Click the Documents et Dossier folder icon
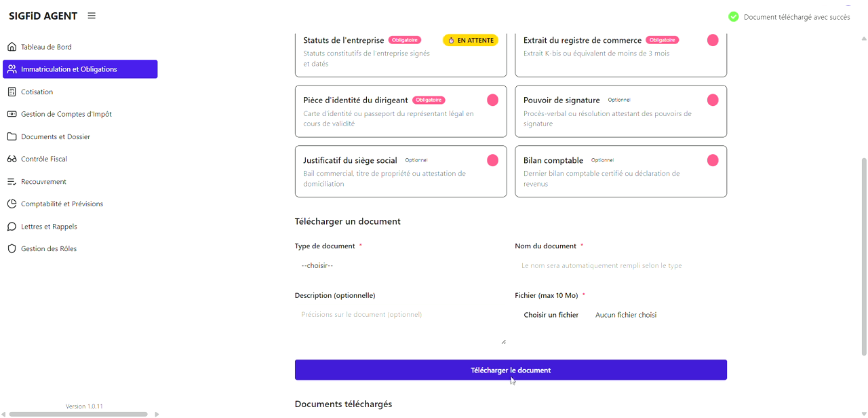868x418 pixels. 12,136
